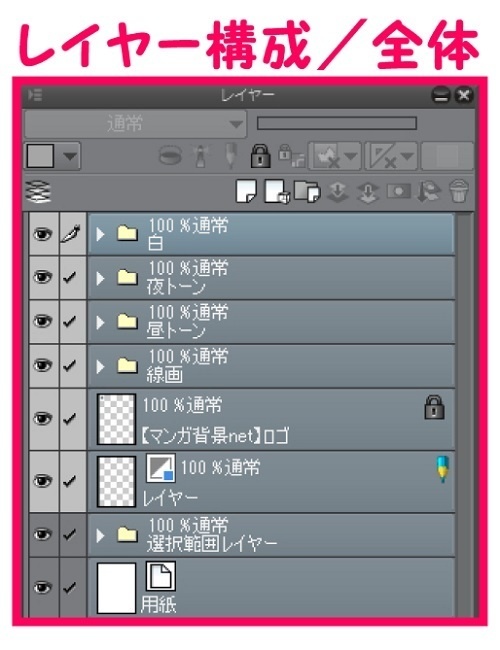Hide the 用紙 paper layer
The image size is (500, 650).
tap(43, 587)
